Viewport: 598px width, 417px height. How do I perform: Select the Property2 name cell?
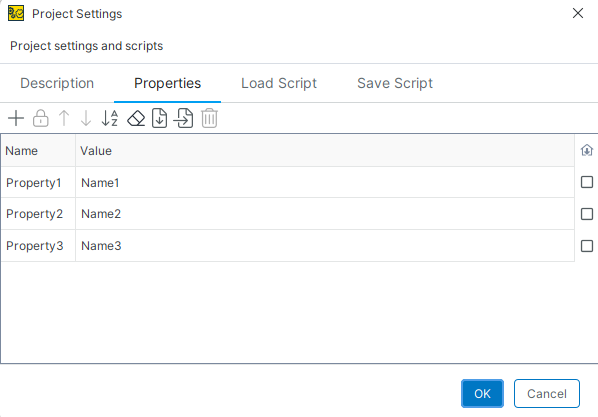[38, 214]
